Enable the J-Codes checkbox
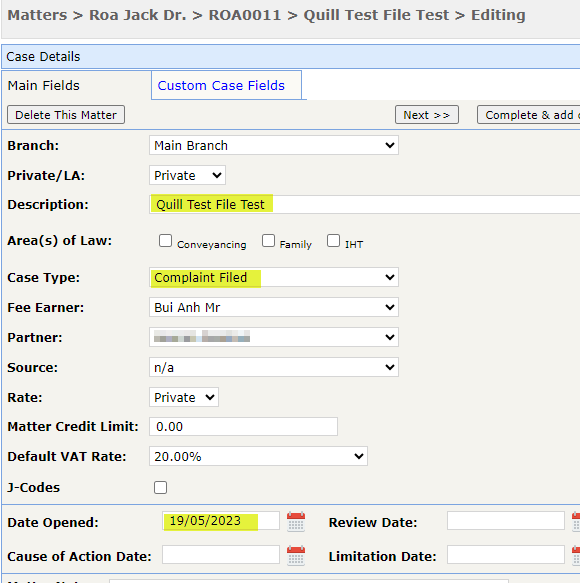This screenshot has height=583, width=580. pyautogui.click(x=161, y=487)
